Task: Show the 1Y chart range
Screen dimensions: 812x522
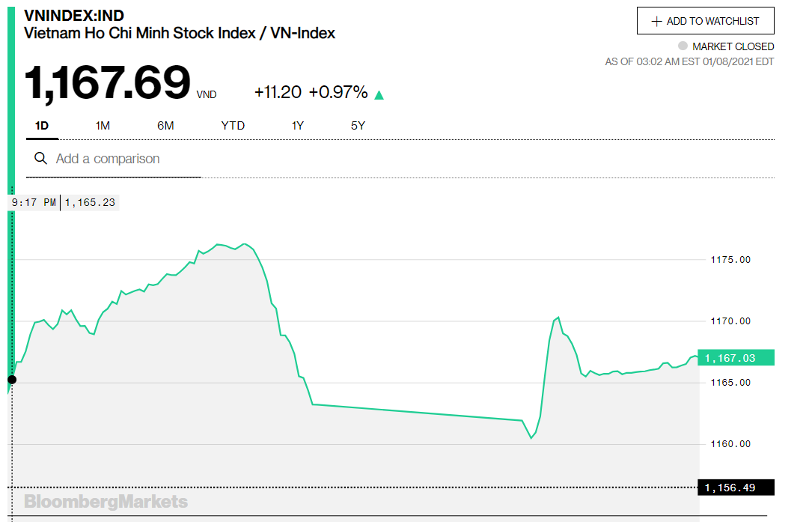Action: (297, 126)
